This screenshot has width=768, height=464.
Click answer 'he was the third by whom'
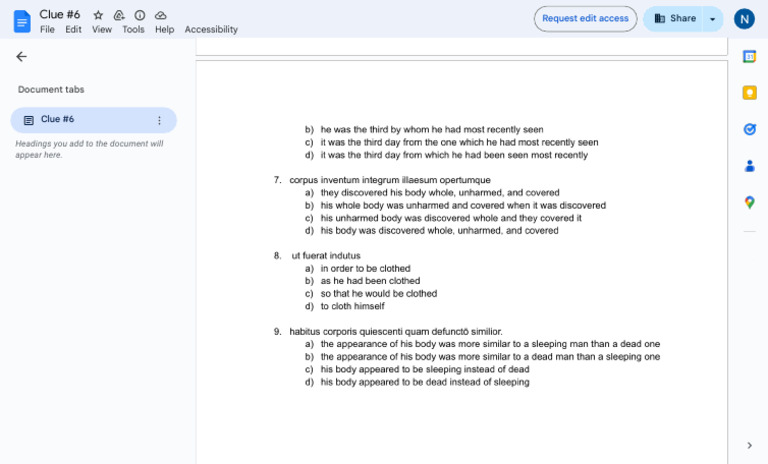pyautogui.click(x=432, y=129)
